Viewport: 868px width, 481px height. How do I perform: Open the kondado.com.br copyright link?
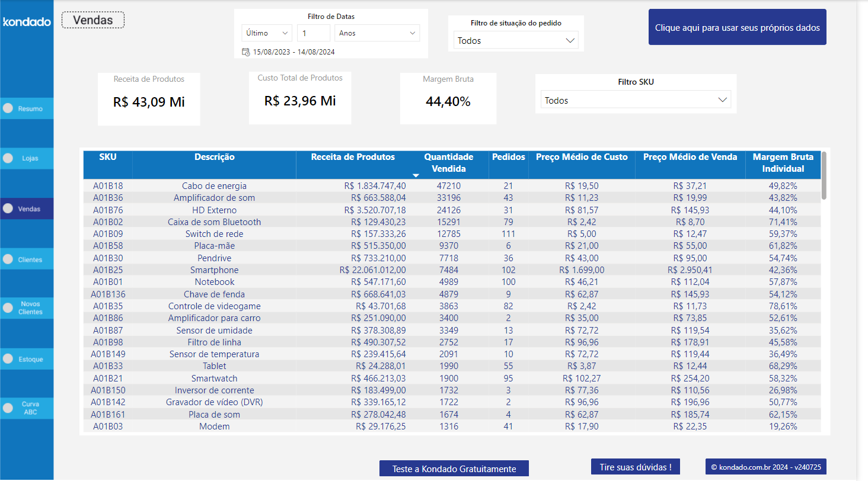[765, 466]
